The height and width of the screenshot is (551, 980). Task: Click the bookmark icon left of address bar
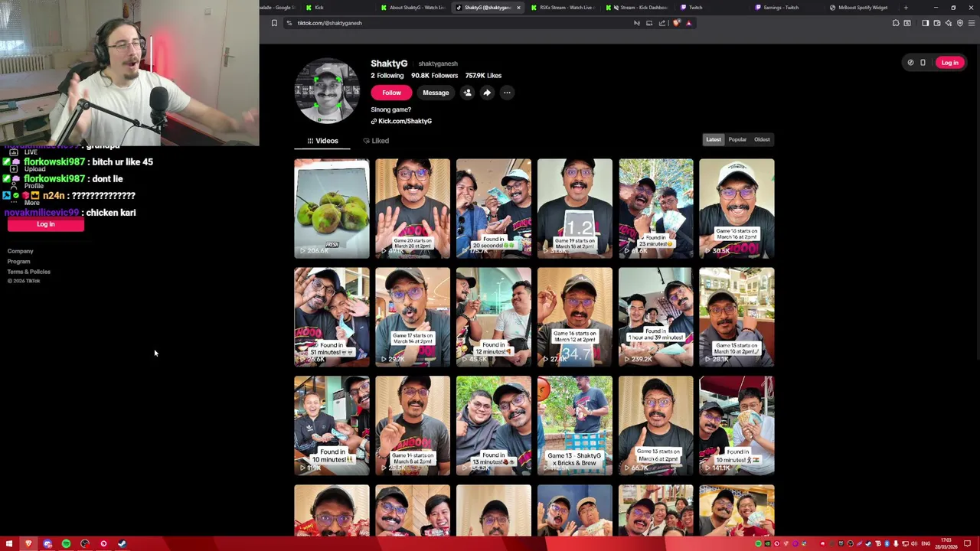pyautogui.click(x=274, y=23)
